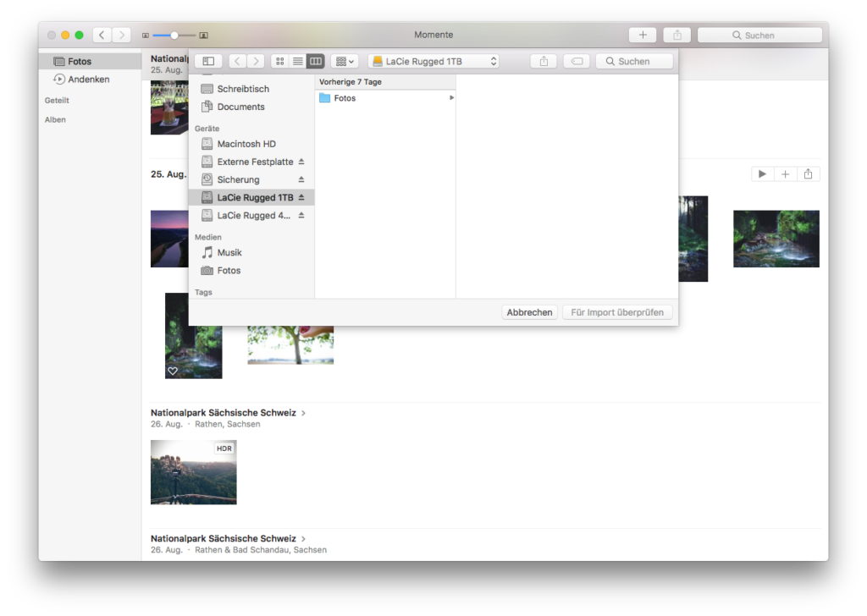867x616 pixels.
Task: Click the Abbrechen button
Action: click(x=529, y=312)
